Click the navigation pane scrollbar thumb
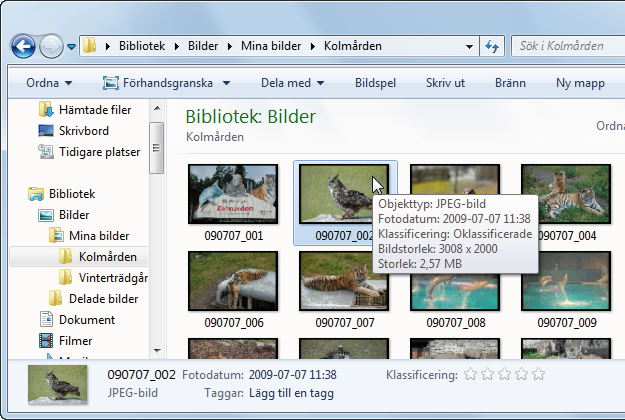 pyautogui.click(x=157, y=148)
